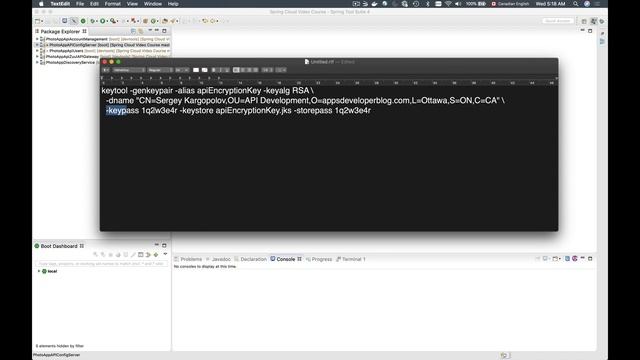Open the File menu
This screenshot has height=360, width=640.
point(80,4)
